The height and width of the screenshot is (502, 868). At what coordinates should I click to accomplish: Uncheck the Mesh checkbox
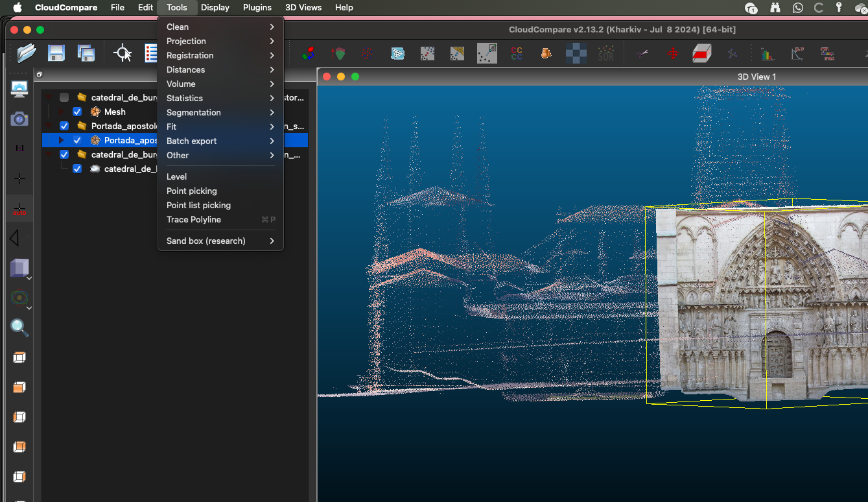click(77, 112)
